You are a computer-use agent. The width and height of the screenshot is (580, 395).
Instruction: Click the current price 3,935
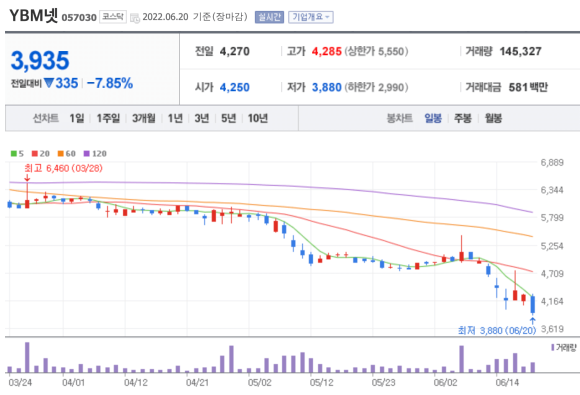pyautogui.click(x=40, y=60)
